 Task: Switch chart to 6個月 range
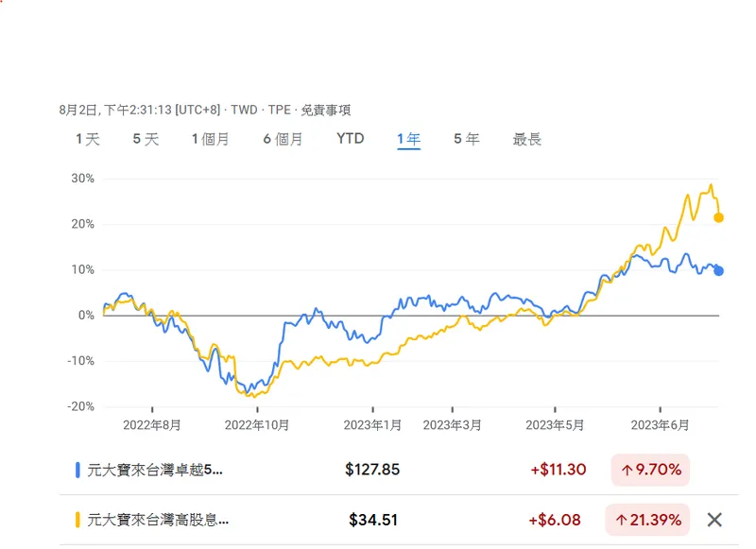pos(283,140)
